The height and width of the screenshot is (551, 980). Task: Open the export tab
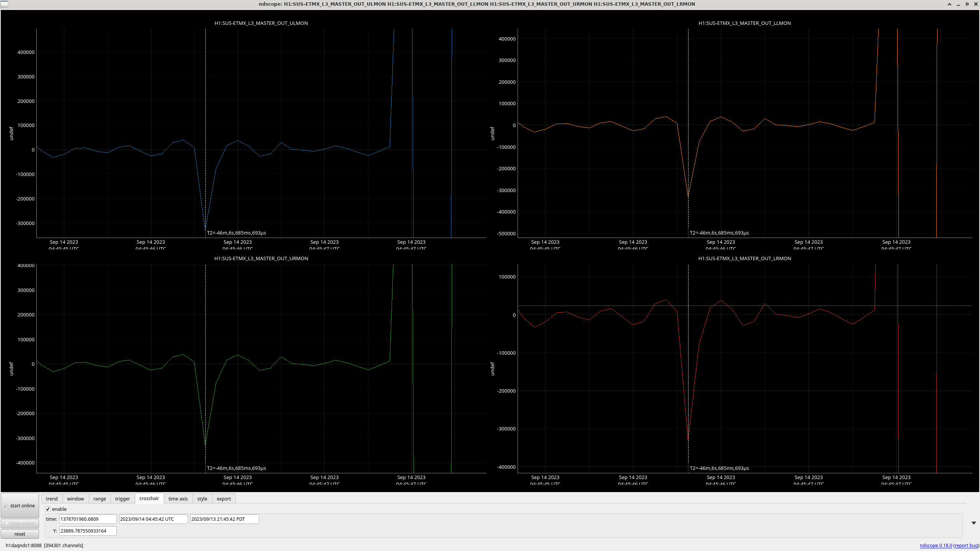pos(224,499)
